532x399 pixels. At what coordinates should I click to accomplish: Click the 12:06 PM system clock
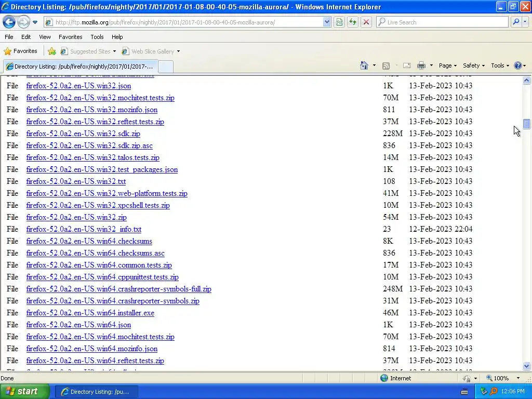pyautogui.click(x=513, y=392)
